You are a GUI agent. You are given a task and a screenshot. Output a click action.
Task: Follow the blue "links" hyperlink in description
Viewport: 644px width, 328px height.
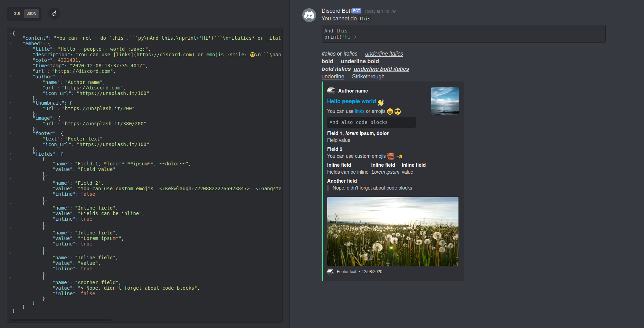pos(360,111)
